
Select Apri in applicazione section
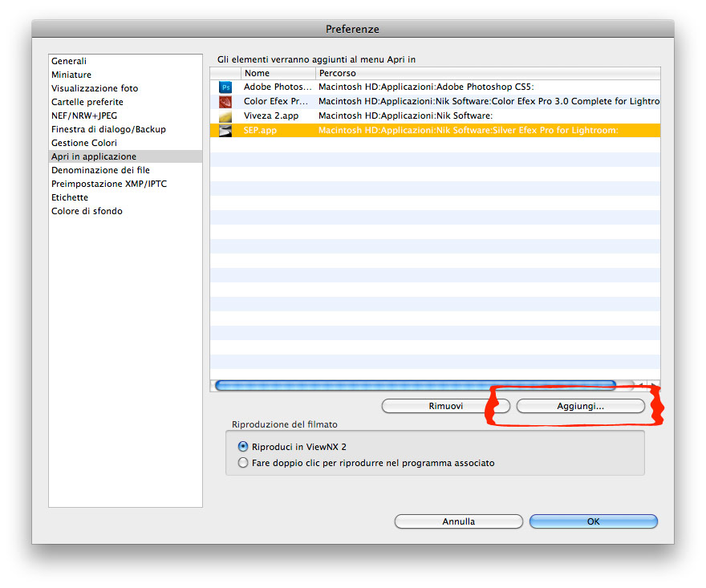coord(125,156)
